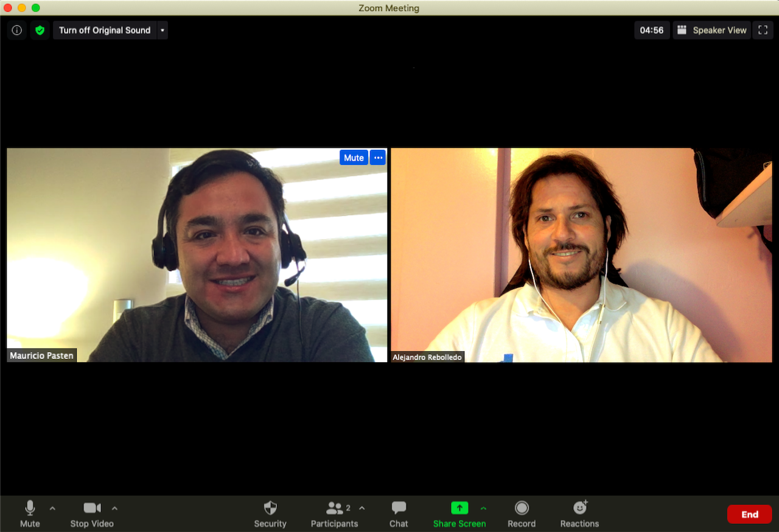
Task: Click the Alejandro Rebolledo name label
Action: pos(427,357)
